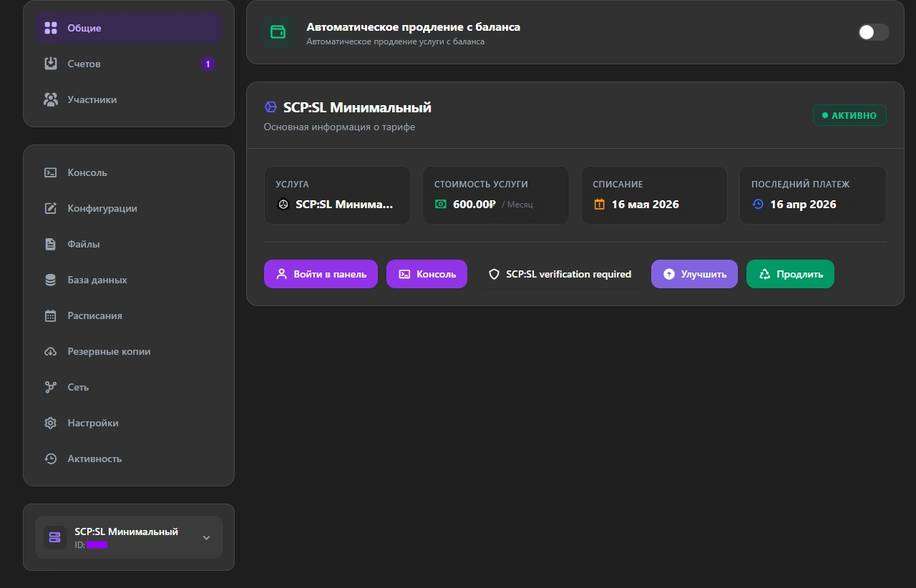This screenshot has width=916, height=588.
Task: Click the Счетов download icon
Action: [x=51, y=64]
